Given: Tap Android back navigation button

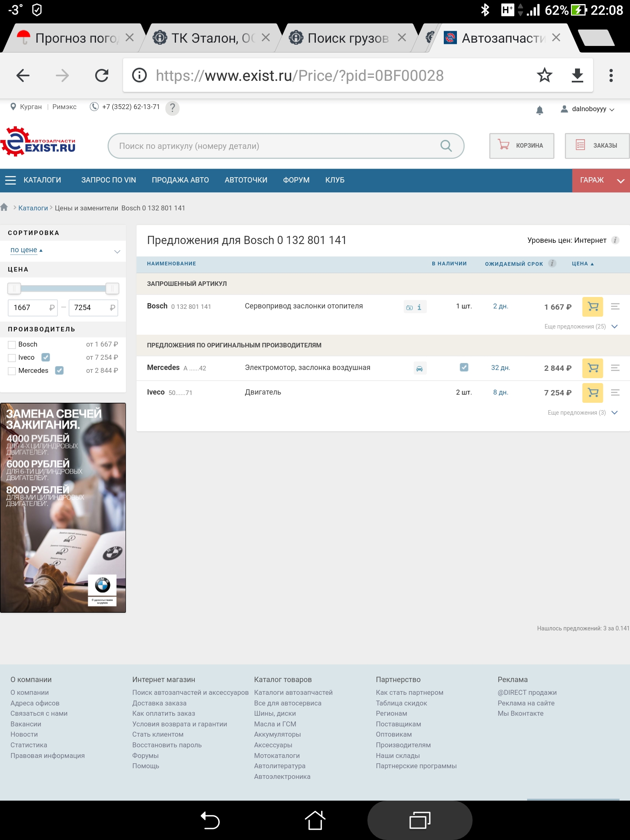Looking at the screenshot, I should pos(210,821).
